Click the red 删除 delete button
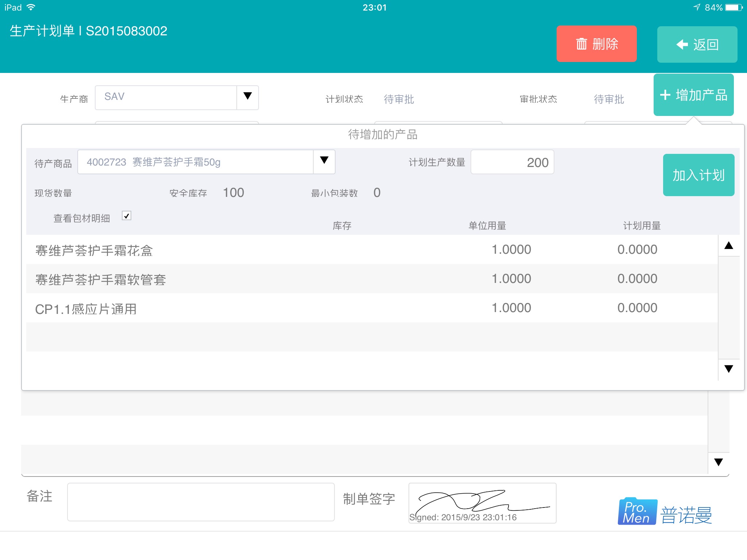The height and width of the screenshot is (560, 747). point(596,44)
